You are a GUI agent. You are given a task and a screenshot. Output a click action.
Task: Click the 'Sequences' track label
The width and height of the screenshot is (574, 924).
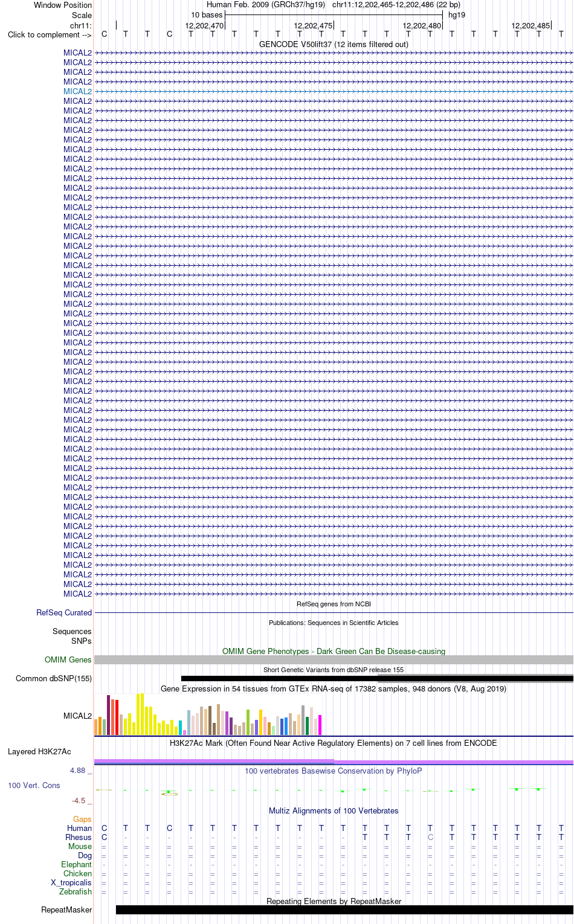tap(72, 631)
